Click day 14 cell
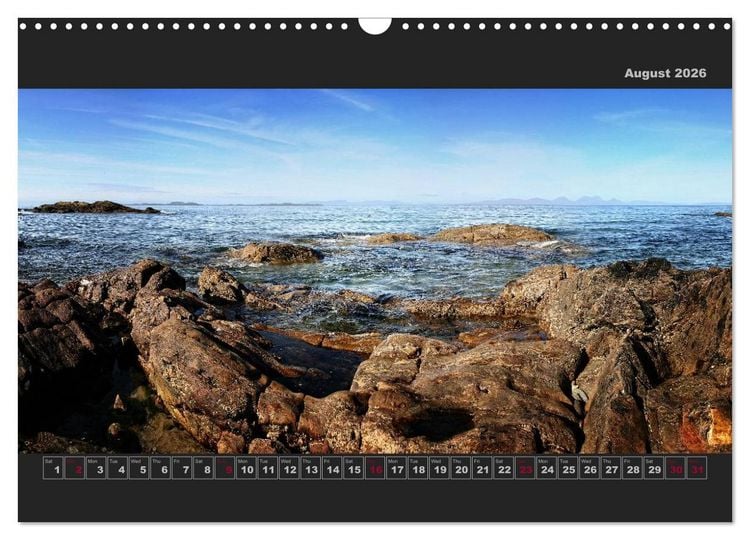 tap(332, 468)
